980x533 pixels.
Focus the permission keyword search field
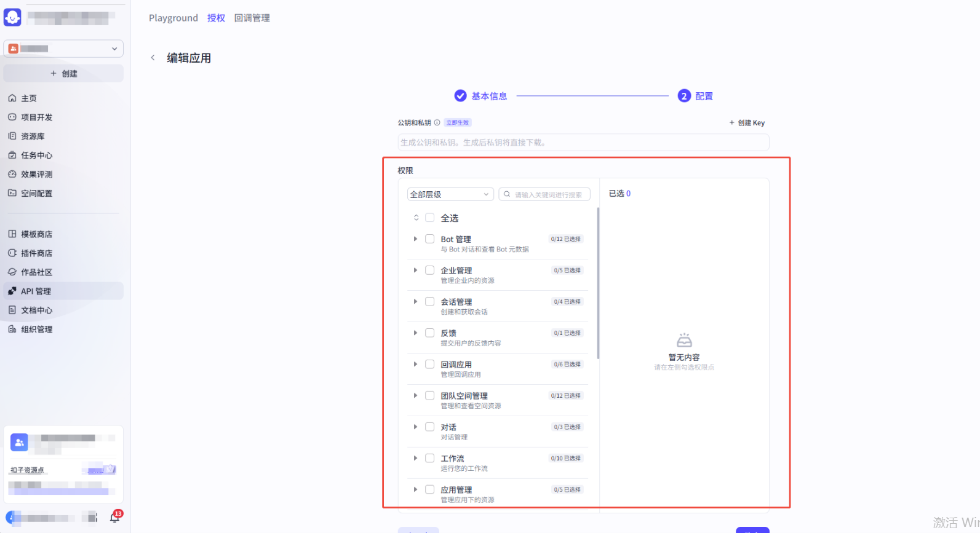tap(544, 194)
